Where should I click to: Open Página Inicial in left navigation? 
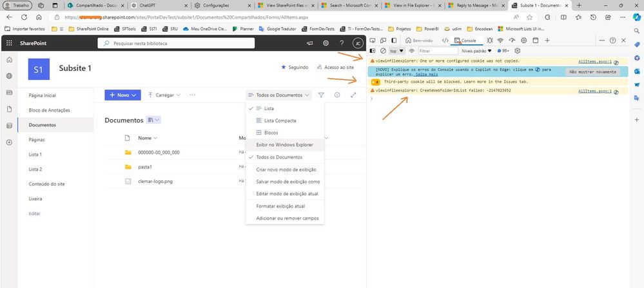click(43, 95)
